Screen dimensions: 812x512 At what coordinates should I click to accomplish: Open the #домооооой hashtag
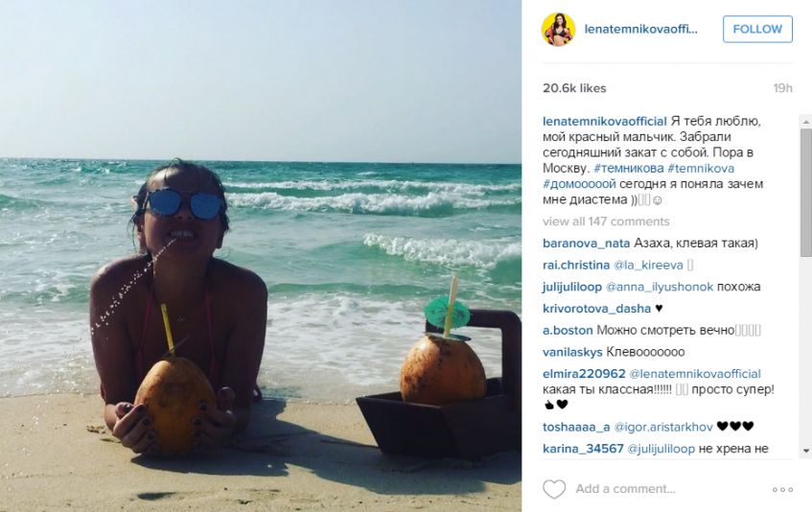pyautogui.click(x=579, y=184)
